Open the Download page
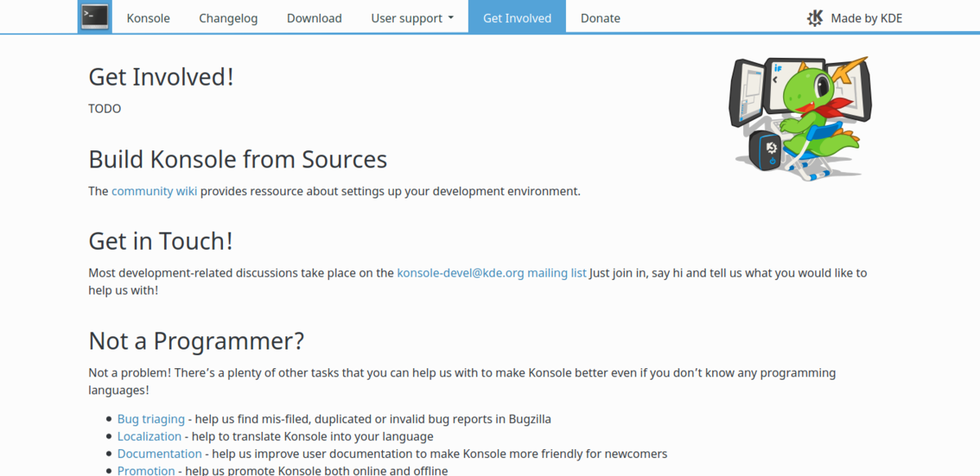 (314, 18)
